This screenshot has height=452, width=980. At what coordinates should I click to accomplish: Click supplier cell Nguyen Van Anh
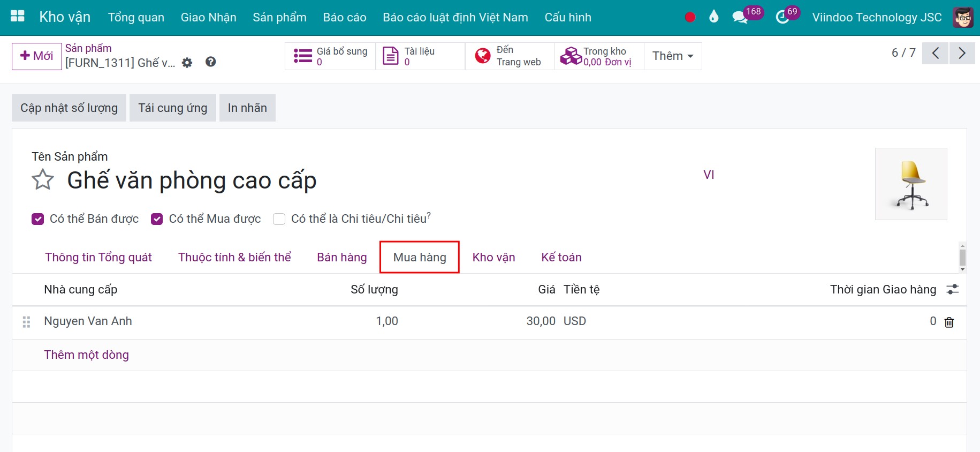88,321
